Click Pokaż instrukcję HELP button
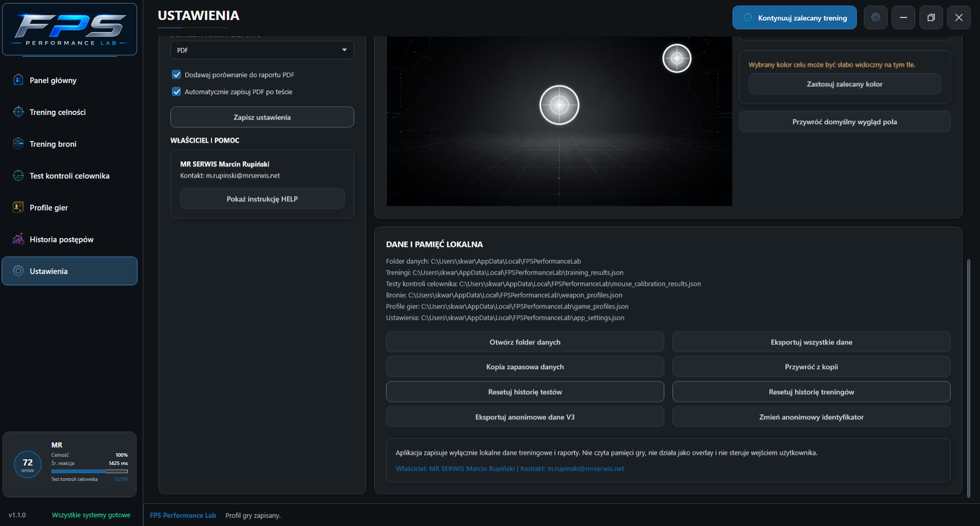Image resolution: width=980 pixels, height=526 pixels. point(262,198)
